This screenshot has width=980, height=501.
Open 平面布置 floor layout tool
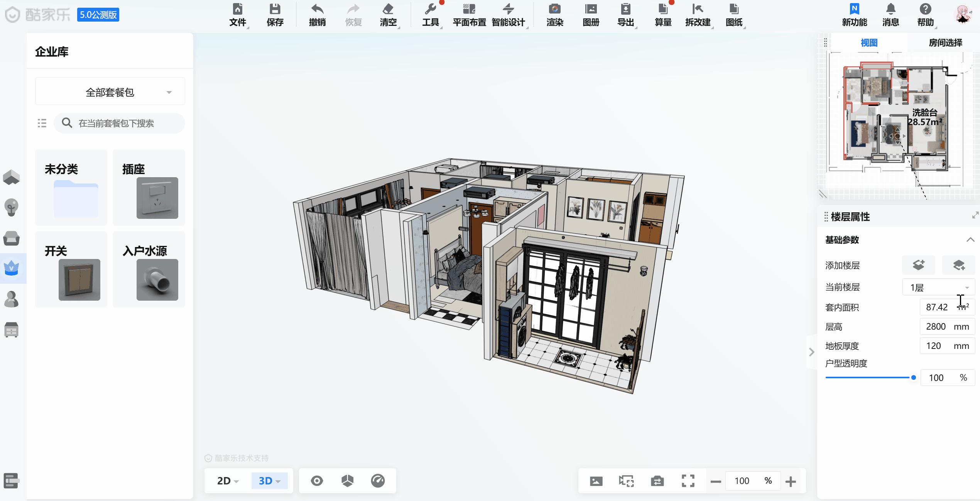[469, 15]
